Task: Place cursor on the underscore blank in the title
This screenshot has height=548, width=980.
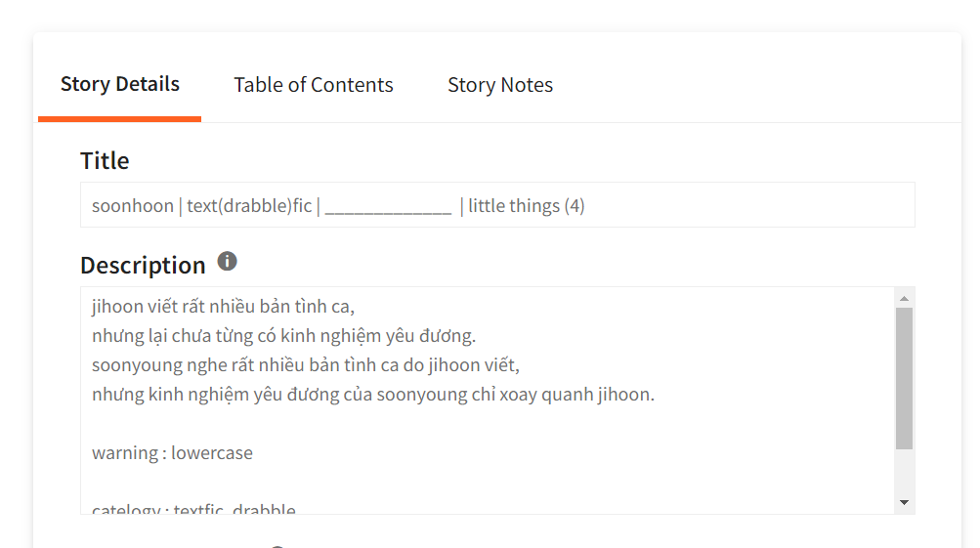Action: (x=388, y=206)
